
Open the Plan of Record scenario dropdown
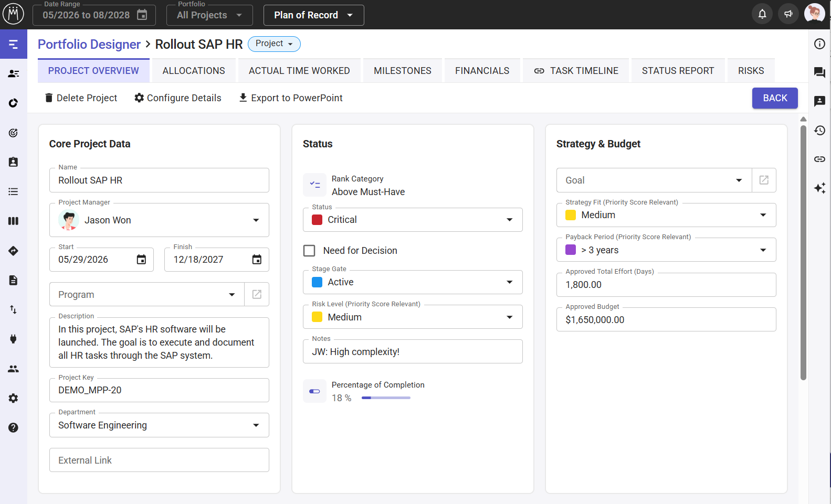313,15
